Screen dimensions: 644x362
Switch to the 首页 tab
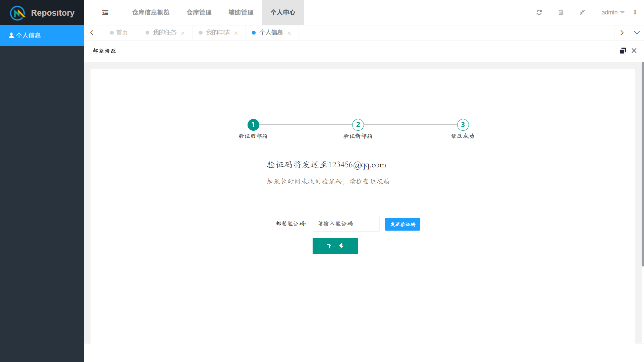(x=119, y=33)
